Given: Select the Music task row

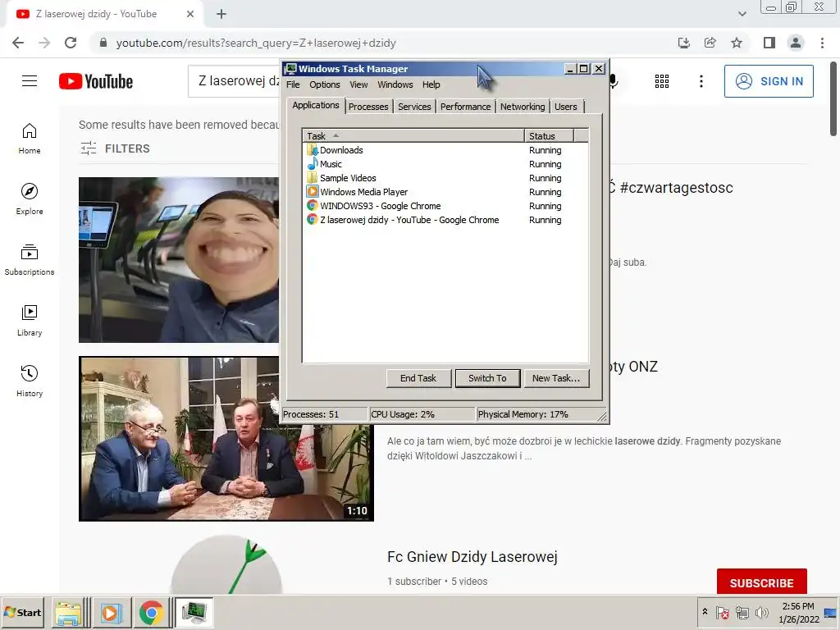Looking at the screenshot, I should [445, 164].
